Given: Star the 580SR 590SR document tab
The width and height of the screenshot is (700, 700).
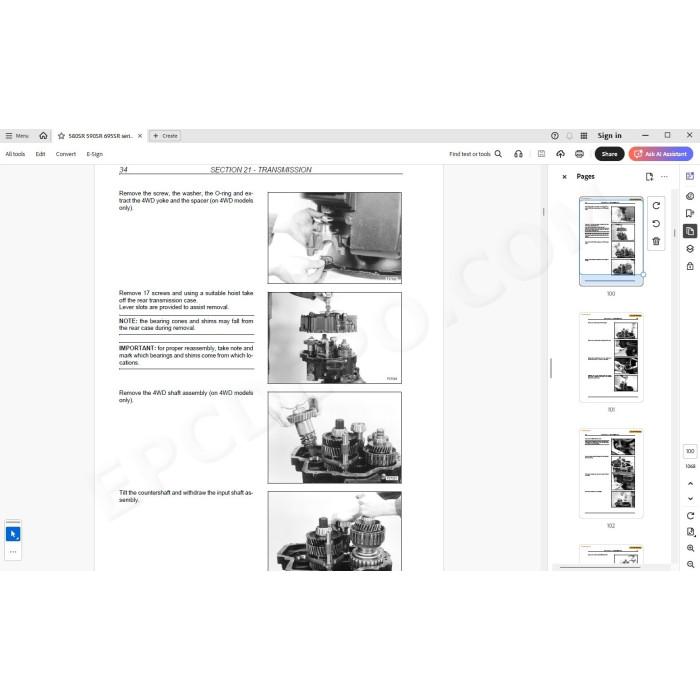Looking at the screenshot, I should [61, 136].
